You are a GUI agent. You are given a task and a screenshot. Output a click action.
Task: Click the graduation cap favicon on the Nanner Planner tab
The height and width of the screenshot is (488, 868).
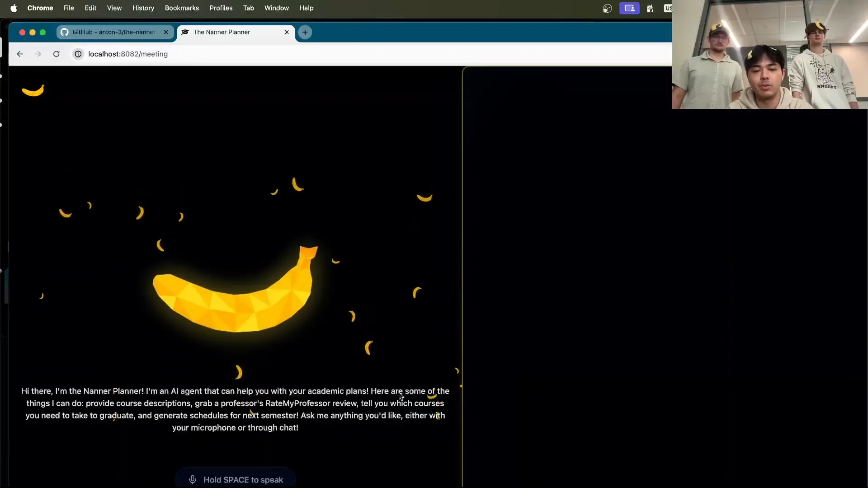[185, 32]
